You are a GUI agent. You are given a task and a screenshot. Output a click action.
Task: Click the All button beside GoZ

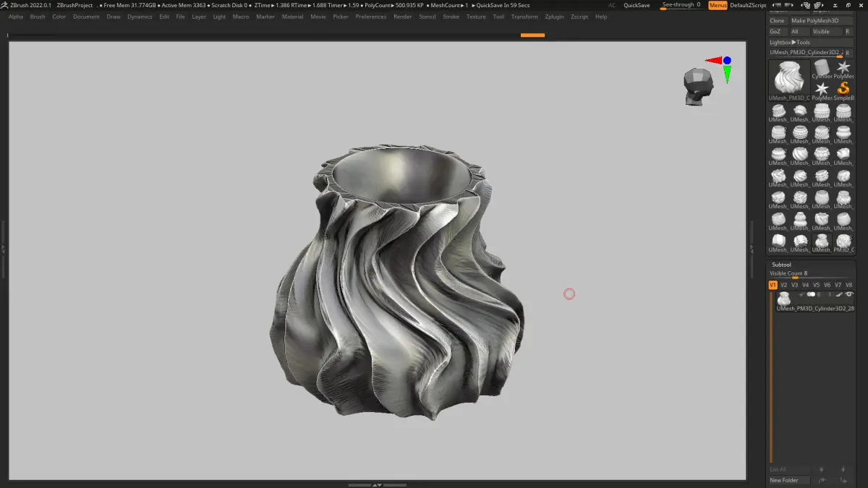point(799,32)
